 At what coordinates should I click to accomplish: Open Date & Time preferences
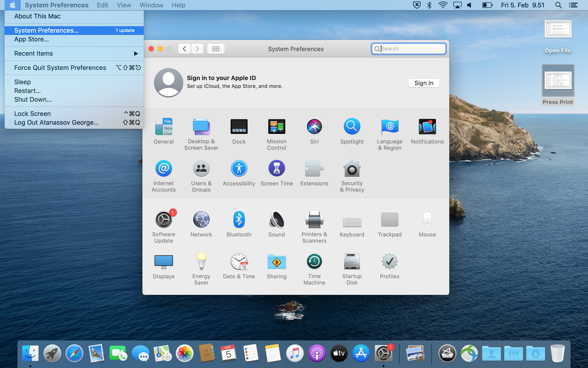[x=239, y=266]
